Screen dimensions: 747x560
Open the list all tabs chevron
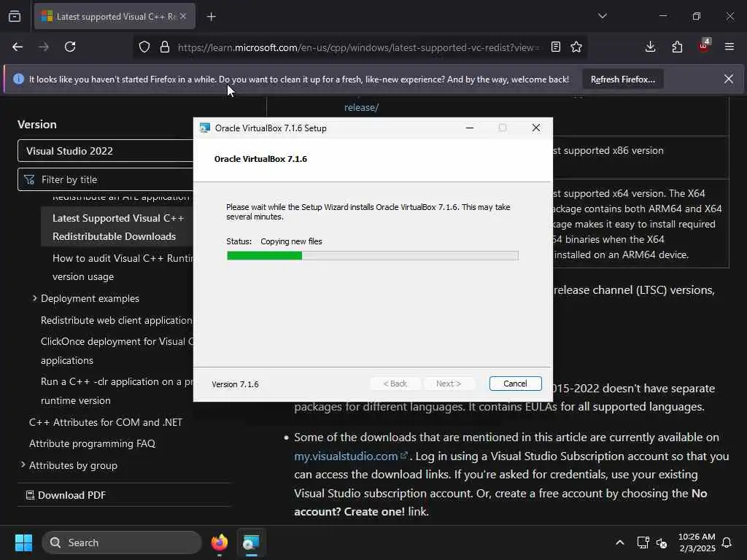click(x=602, y=16)
